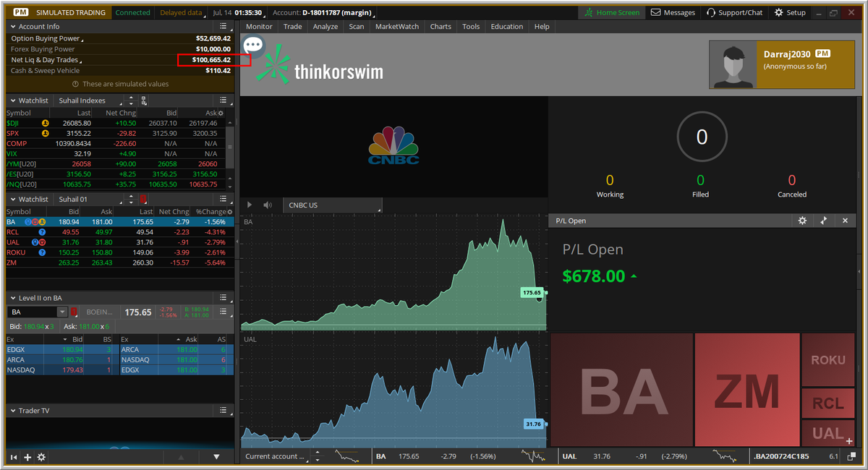Click the blue icon beside RCL symbol

point(42,232)
